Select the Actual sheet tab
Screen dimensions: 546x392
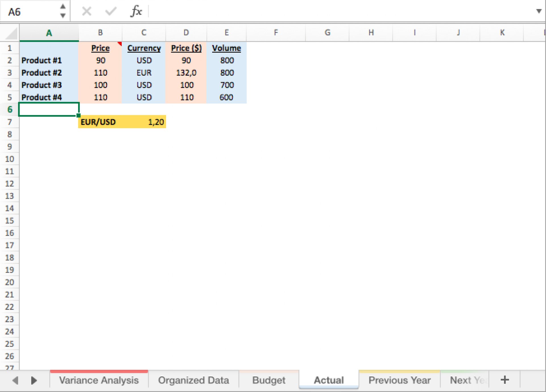click(329, 380)
